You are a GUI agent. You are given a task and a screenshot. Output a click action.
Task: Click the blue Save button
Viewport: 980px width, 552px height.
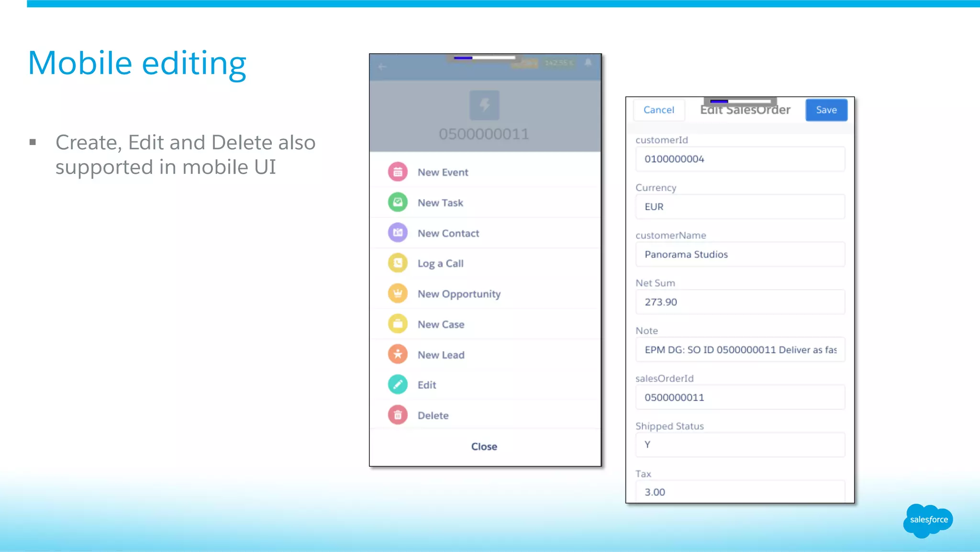click(826, 110)
